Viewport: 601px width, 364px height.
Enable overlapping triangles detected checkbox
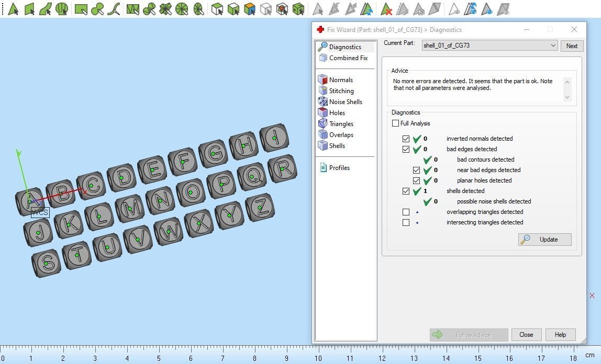point(406,212)
